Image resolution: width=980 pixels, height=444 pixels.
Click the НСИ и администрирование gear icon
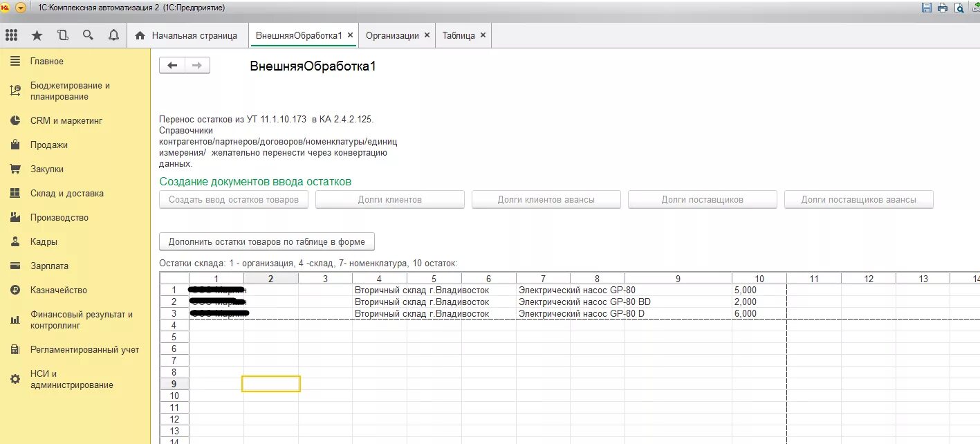click(x=15, y=379)
